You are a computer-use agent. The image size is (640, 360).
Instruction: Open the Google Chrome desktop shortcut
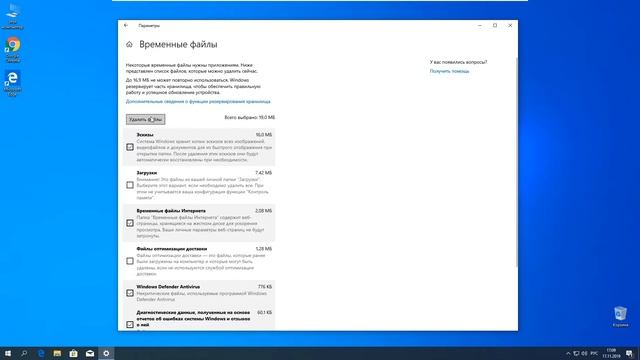pyautogui.click(x=13, y=50)
